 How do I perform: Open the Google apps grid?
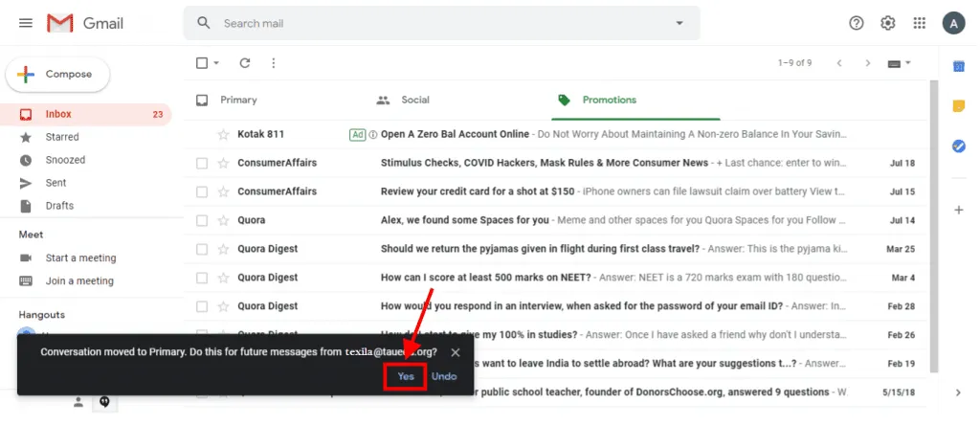click(920, 23)
